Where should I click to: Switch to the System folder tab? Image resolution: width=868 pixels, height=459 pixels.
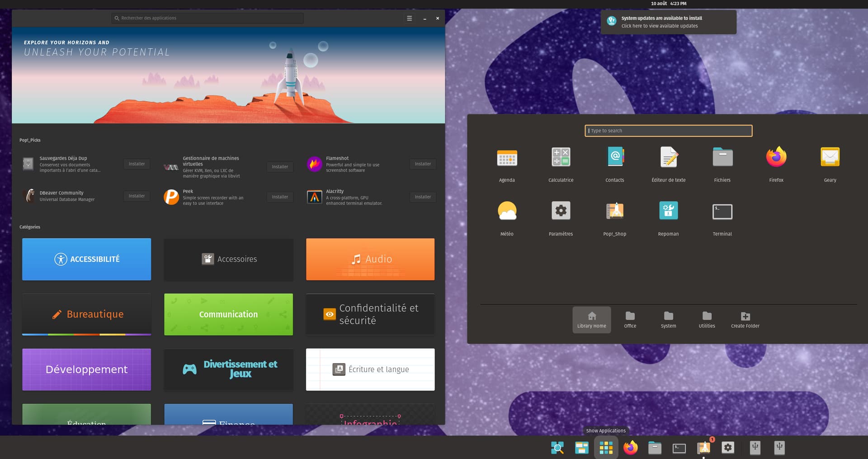coord(668,320)
